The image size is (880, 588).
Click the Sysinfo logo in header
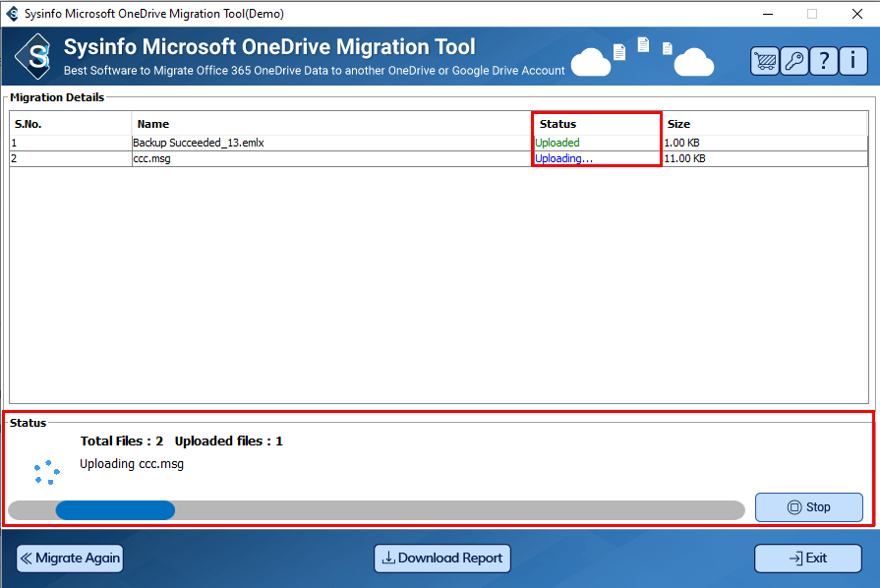pyautogui.click(x=33, y=56)
